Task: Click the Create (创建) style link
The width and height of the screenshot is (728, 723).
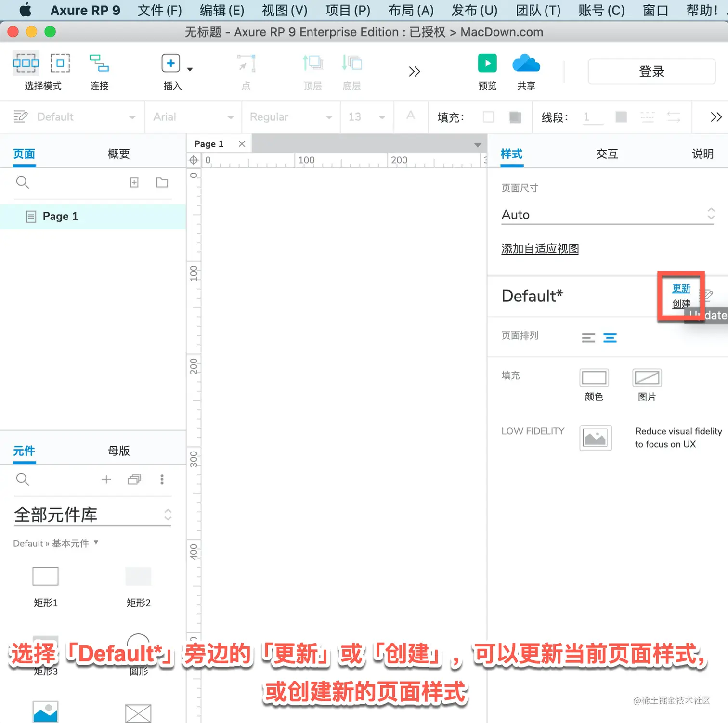Action: click(681, 304)
